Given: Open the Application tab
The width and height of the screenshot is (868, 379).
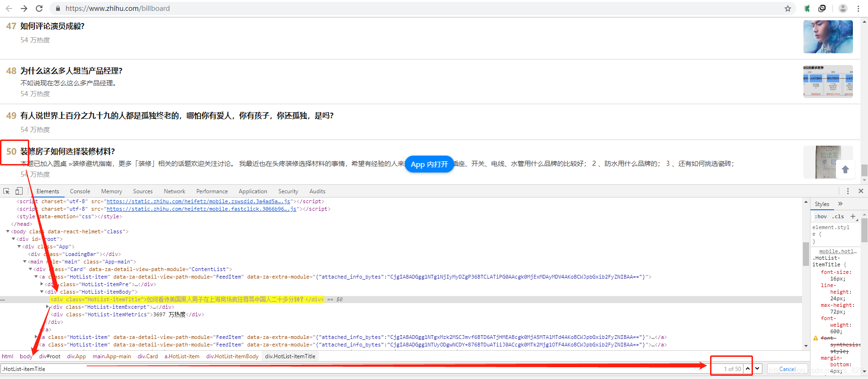Looking at the screenshot, I should 253,191.
